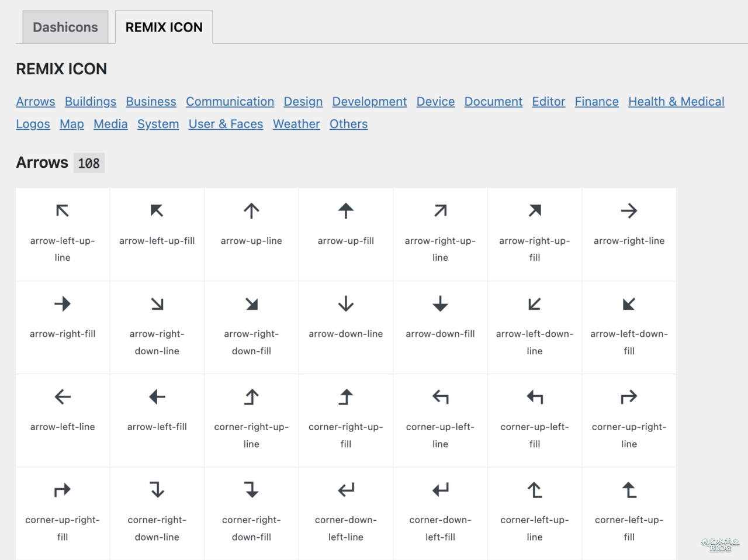Jump to Communication icons
The width and height of the screenshot is (748, 560).
pyautogui.click(x=230, y=102)
